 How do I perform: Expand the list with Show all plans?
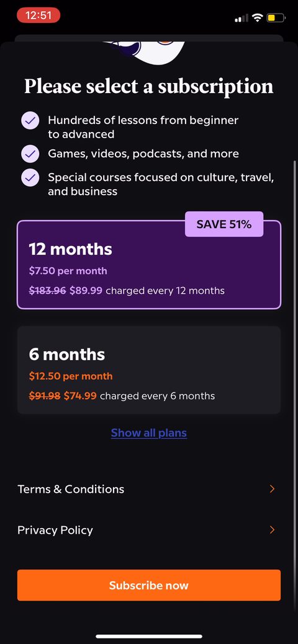click(149, 433)
